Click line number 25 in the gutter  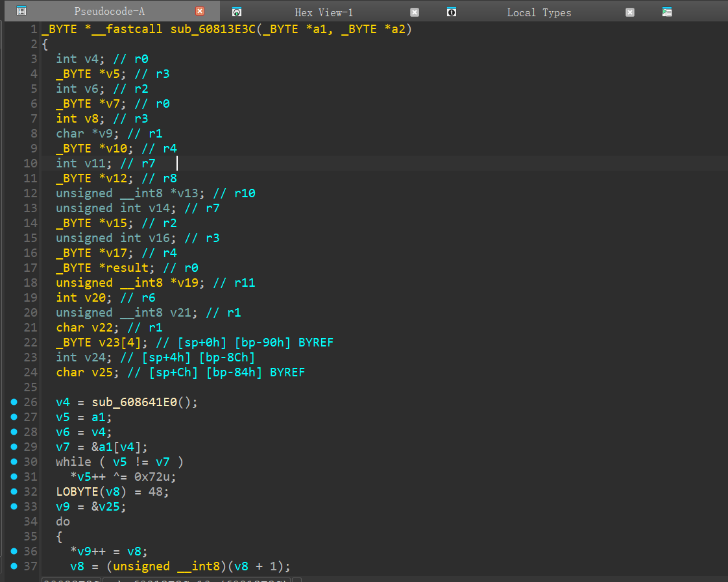point(30,387)
